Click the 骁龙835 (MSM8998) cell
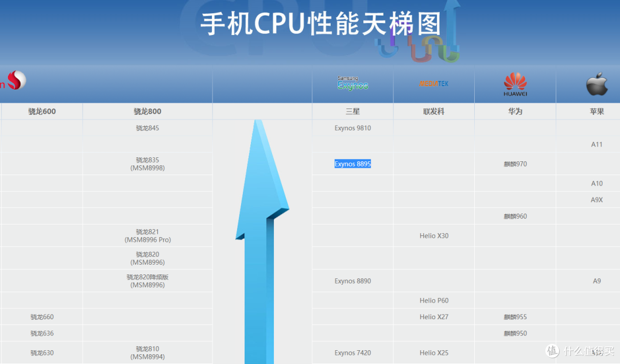This screenshot has width=620, height=364. [148, 164]
